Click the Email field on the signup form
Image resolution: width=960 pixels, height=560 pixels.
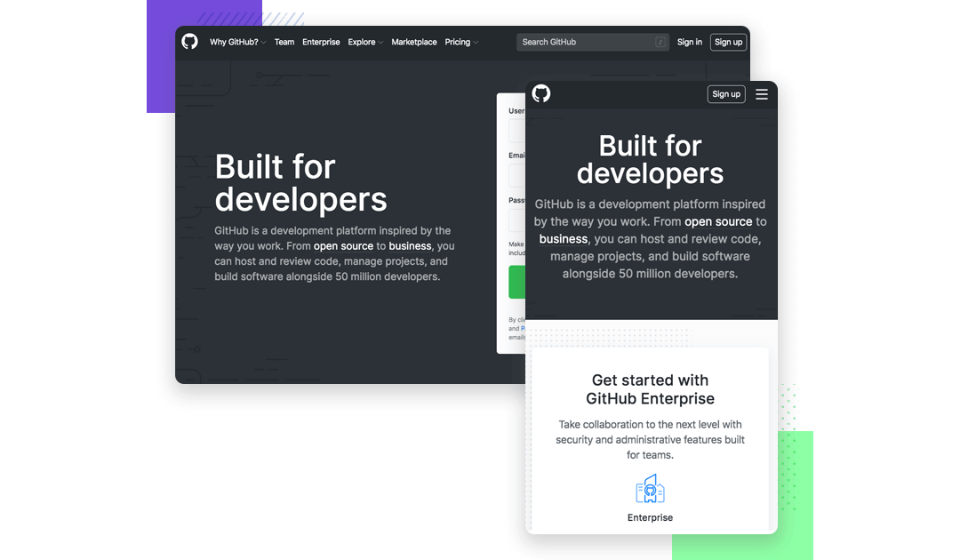coord(516,176)
